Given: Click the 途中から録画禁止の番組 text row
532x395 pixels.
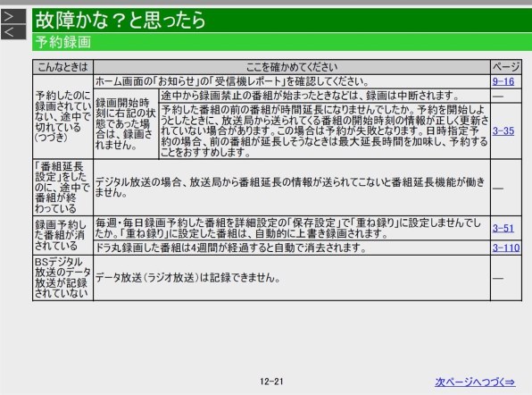Looking at the screenshot, I should pyautogui.click(x=325, y=96).
